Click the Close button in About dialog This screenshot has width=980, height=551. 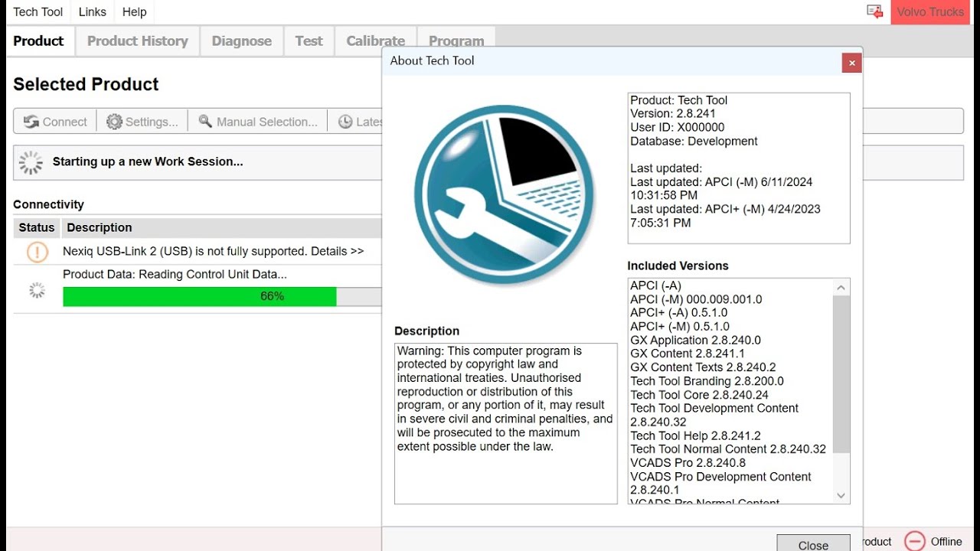[813, 543]
